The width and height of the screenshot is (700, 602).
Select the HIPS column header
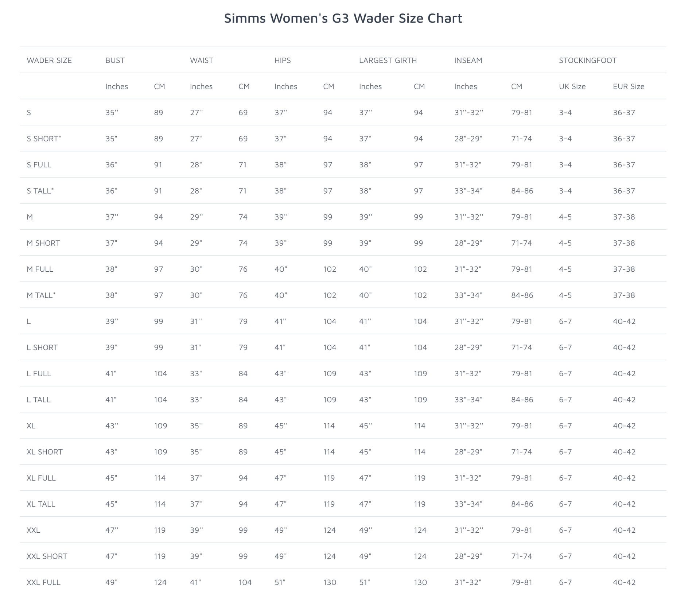(x=283, y=61)
